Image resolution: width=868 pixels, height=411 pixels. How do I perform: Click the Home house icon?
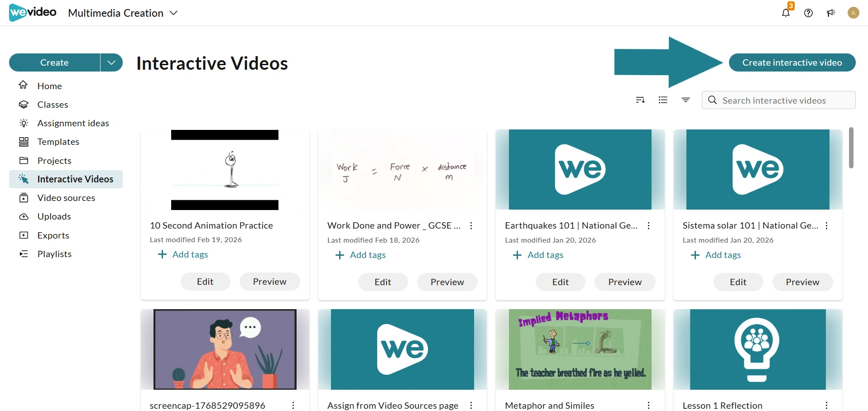[x=24, y=85]
